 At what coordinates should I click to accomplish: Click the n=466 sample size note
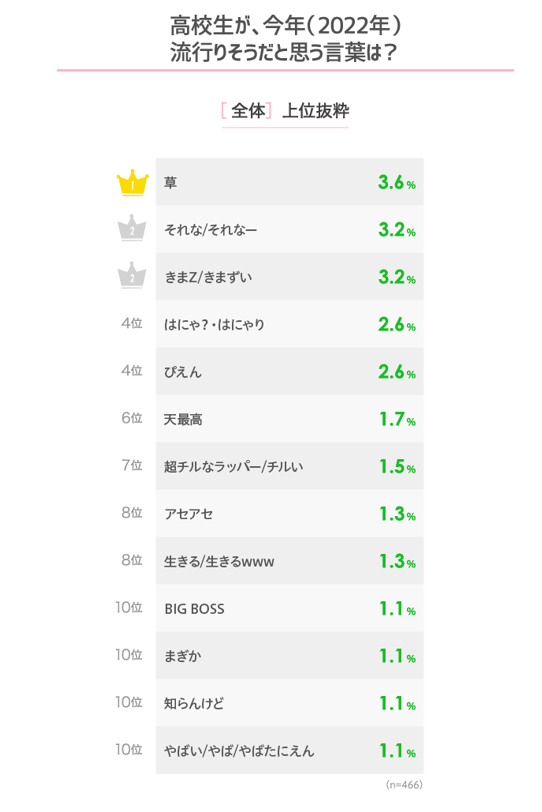click(x=404, y=785)
